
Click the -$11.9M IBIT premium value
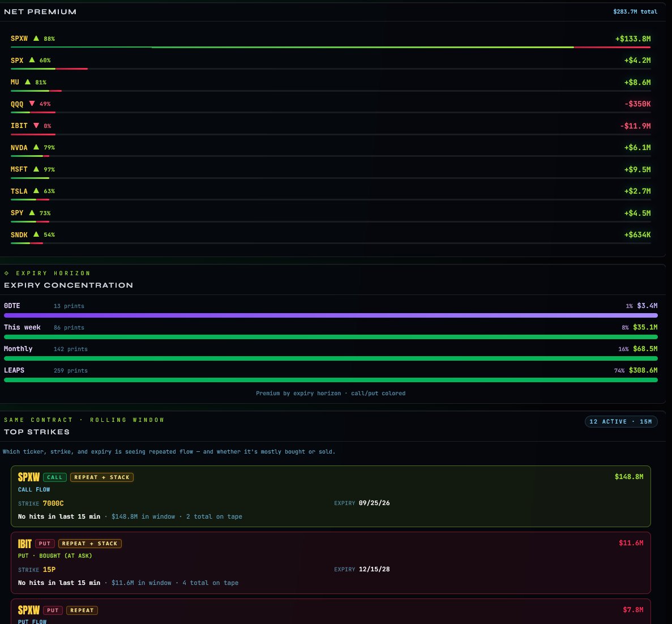(x=635, y=126)
